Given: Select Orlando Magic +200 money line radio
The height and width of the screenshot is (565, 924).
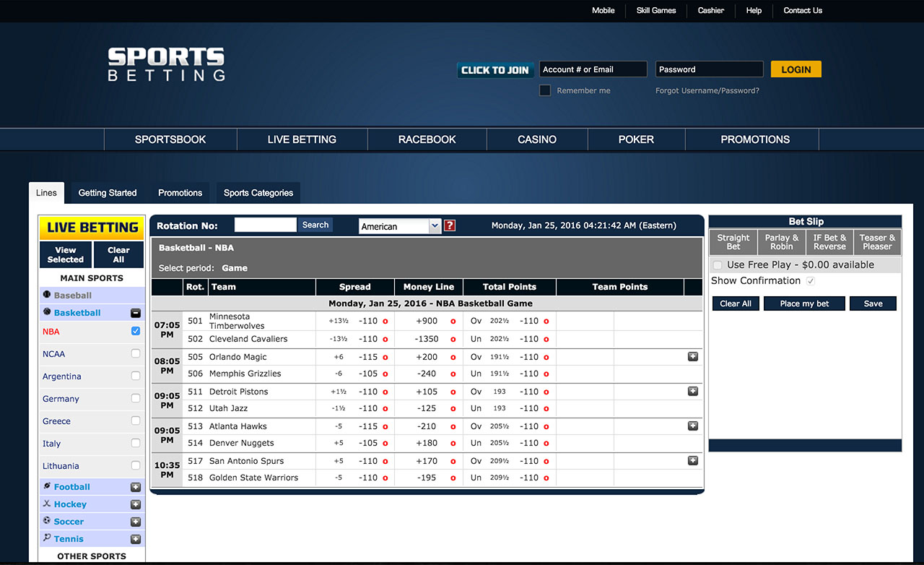Looking at the screenshot, I should click(453, 358).
